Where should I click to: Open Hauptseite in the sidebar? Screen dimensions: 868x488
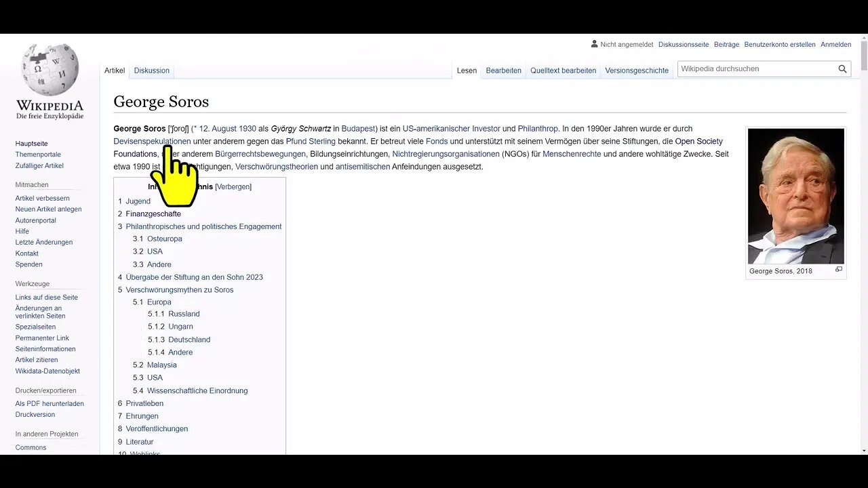point(32,144)
